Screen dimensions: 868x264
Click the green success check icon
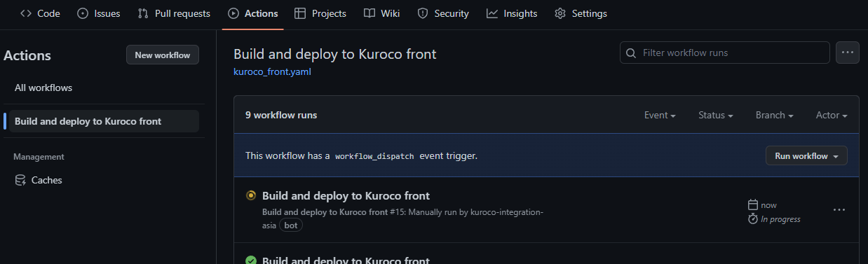click(251, 260)
